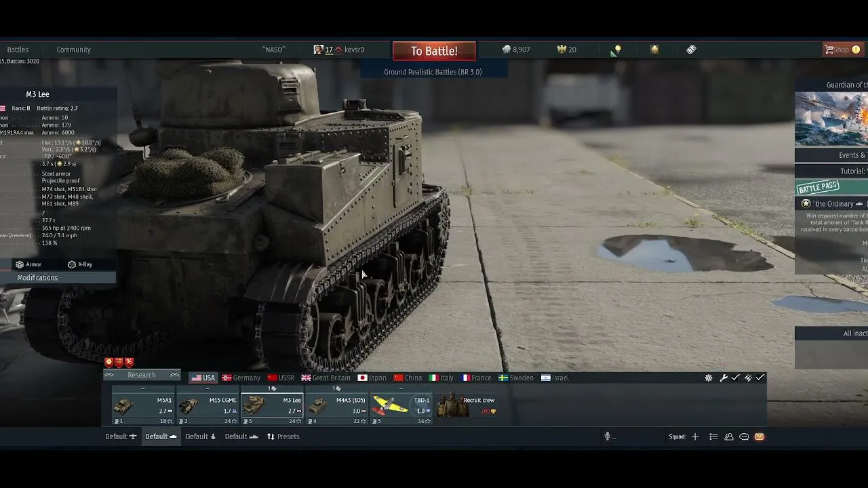Click the player avatar icon
This screenshot has height=488, width=868.
319,49
